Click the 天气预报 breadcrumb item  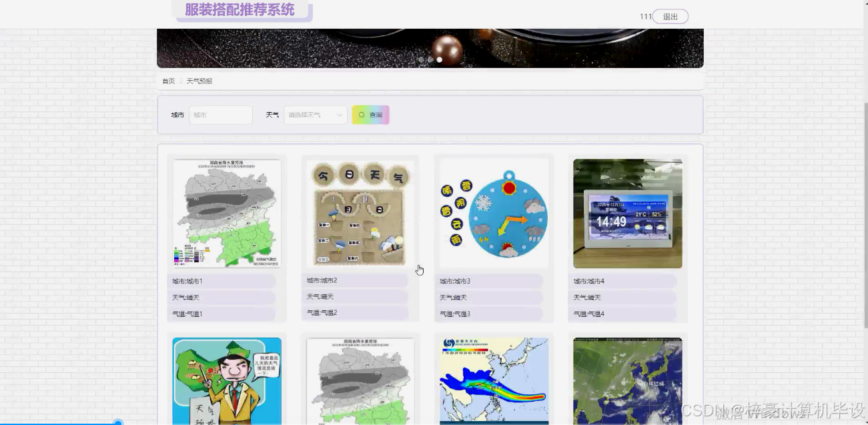(199, 81)
